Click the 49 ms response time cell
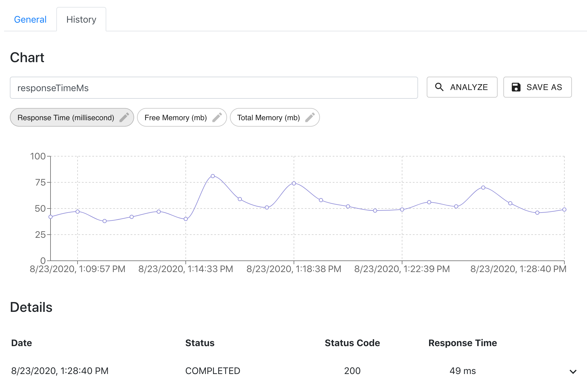 (x=462, y=371)
